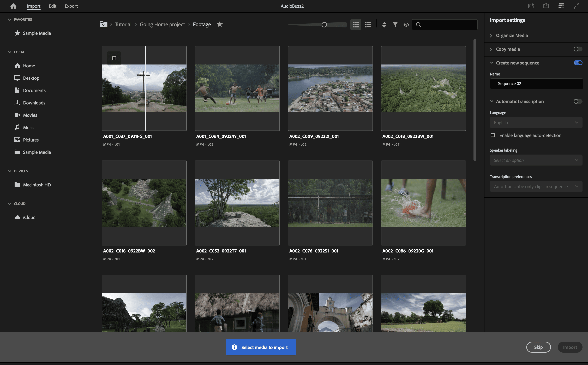Click the magnifier icon in search box
588x365 pixels.
click(419, 25)
